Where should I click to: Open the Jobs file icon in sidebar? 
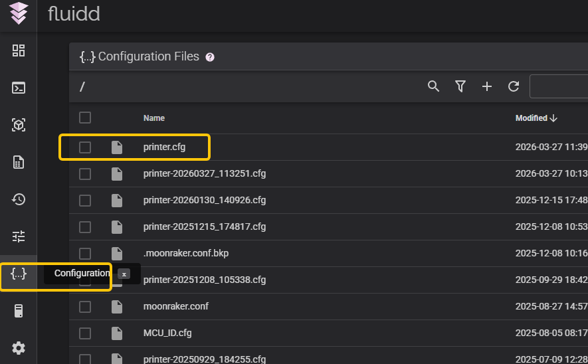[x=19, y=162]
